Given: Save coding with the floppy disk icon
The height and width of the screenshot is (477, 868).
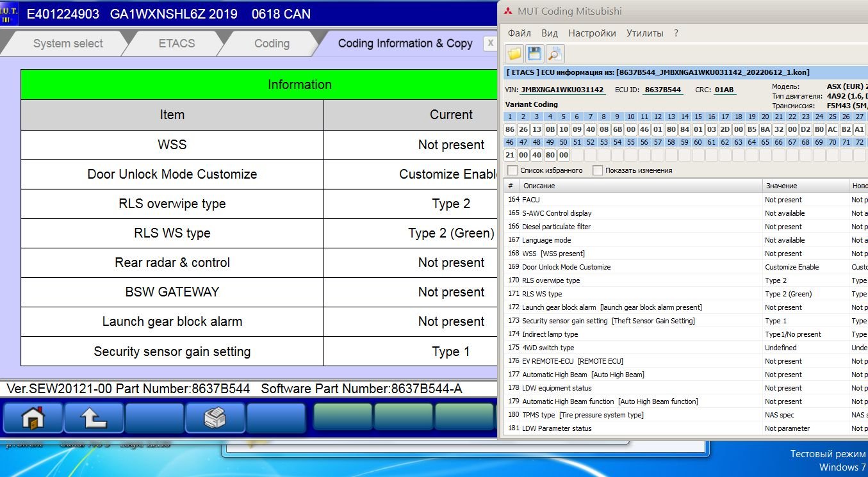Looking at the screenshot, I should [x=535, y=54].
